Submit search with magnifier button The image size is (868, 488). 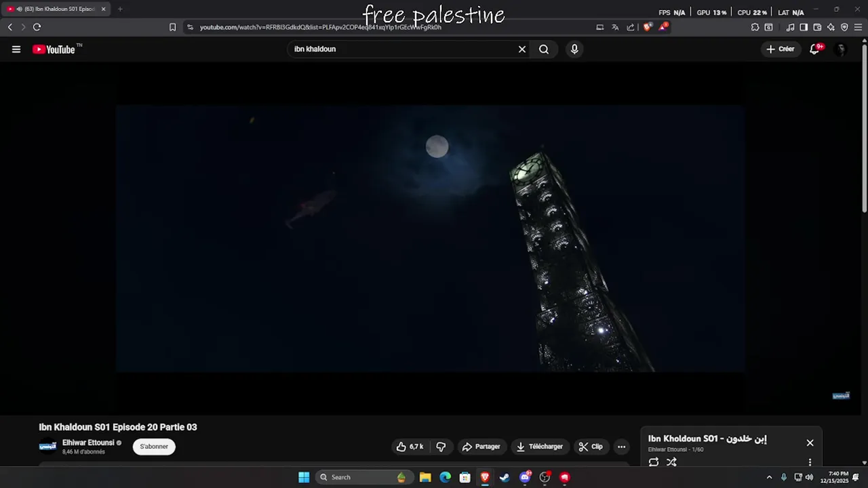pyautogui.click(x=544, y=49)
